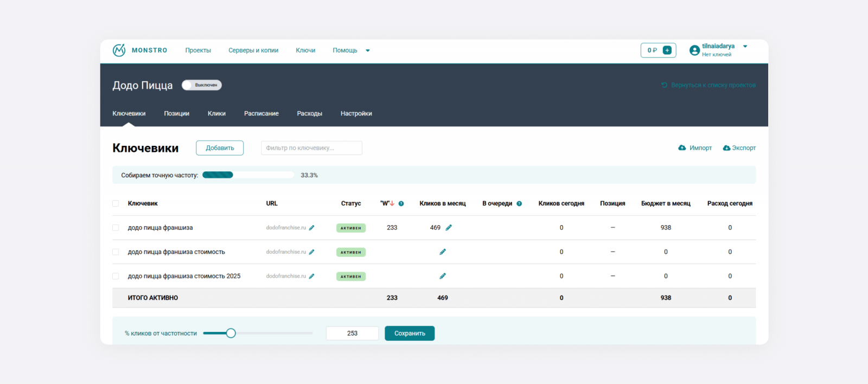The image size is (868, 384).
Task: Open the tilnaiadarya account dropdown arrow
Action: point(745,47)
